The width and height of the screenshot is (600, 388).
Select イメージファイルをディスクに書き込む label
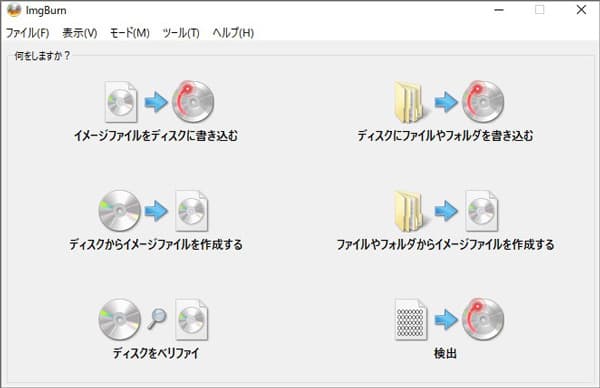pos(156,135)
